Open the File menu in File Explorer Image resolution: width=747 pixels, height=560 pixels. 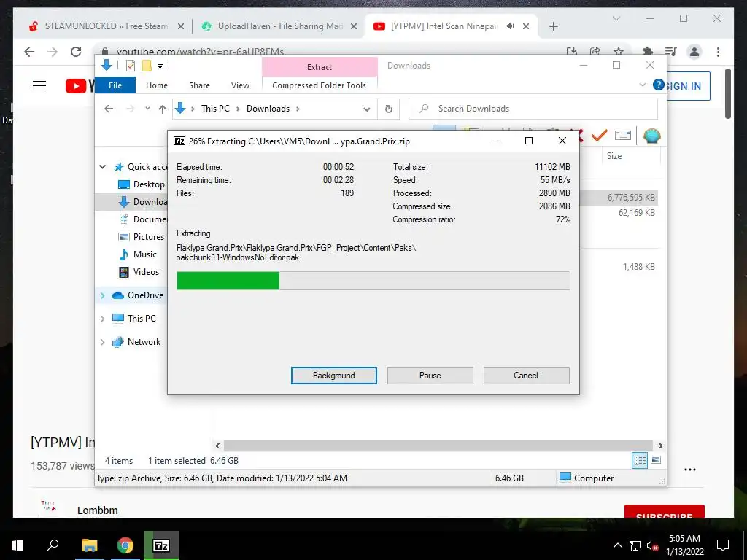(x=115, y=85)
